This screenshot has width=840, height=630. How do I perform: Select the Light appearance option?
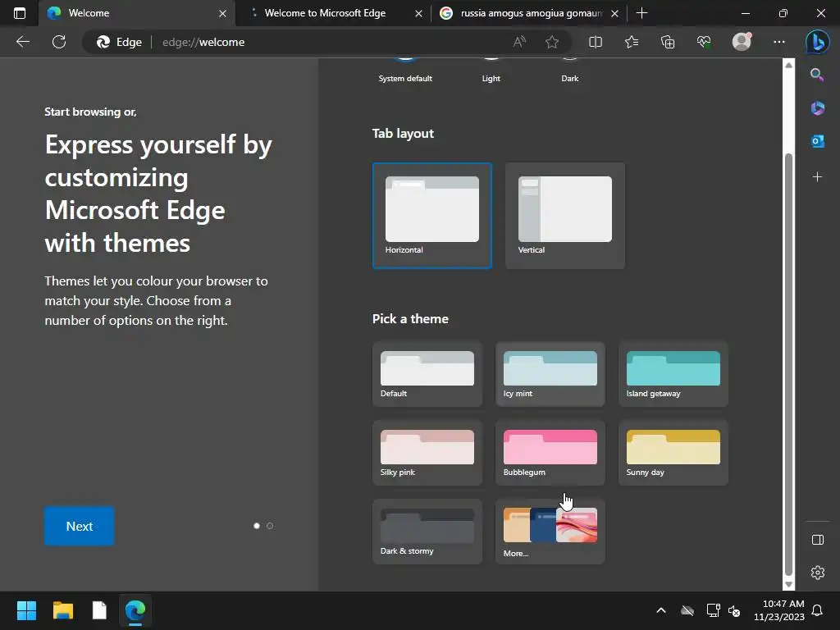tap(491, 71)
